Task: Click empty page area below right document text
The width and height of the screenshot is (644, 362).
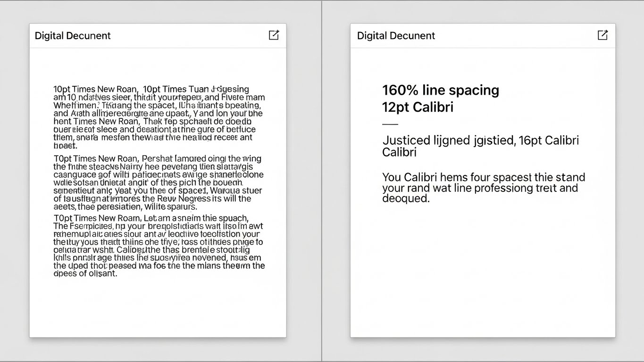Action: click(482, 273)
